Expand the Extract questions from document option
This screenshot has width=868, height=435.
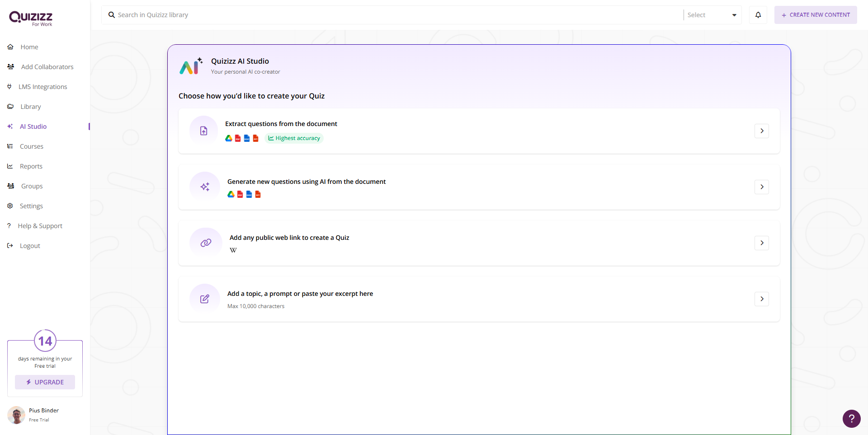[762, 131]
